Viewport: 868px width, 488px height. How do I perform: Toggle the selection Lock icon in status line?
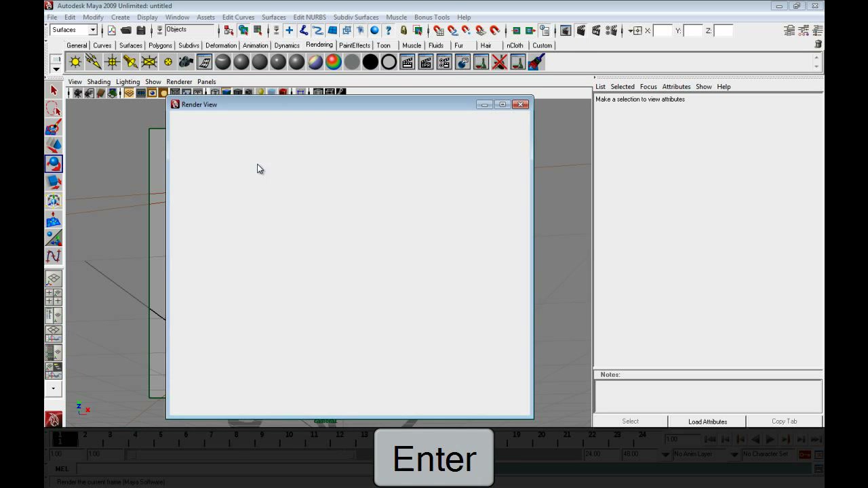(403, 30)
